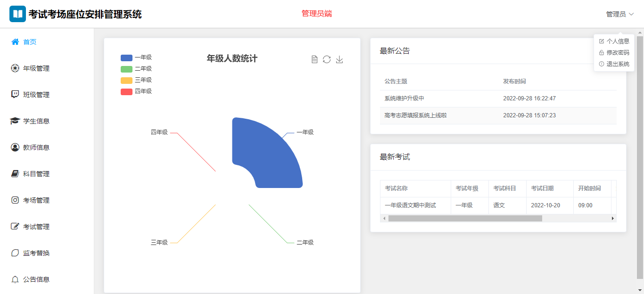Click the exam table horizontal scrollbar right arrow
644x294 pixels.
[x=613, y=219]
